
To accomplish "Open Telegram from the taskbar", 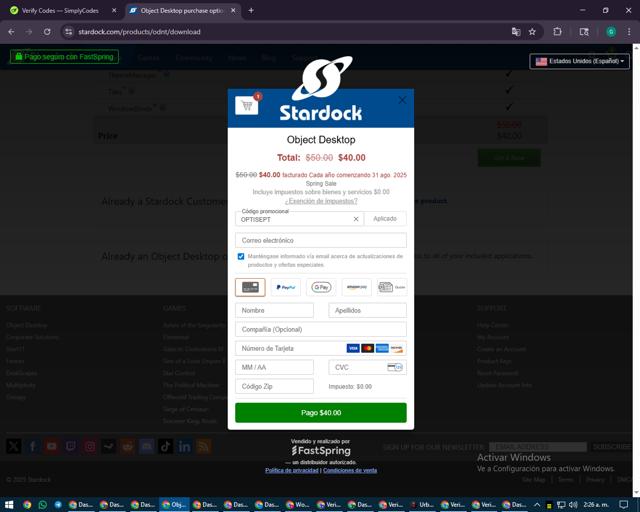I will point(58,505).
